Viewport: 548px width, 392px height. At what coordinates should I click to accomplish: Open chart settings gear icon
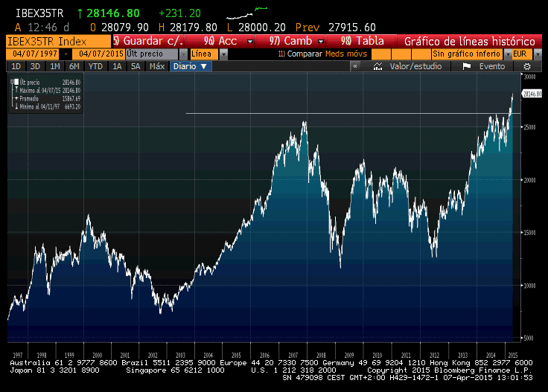pyautogui.click(x=527, y=66)
